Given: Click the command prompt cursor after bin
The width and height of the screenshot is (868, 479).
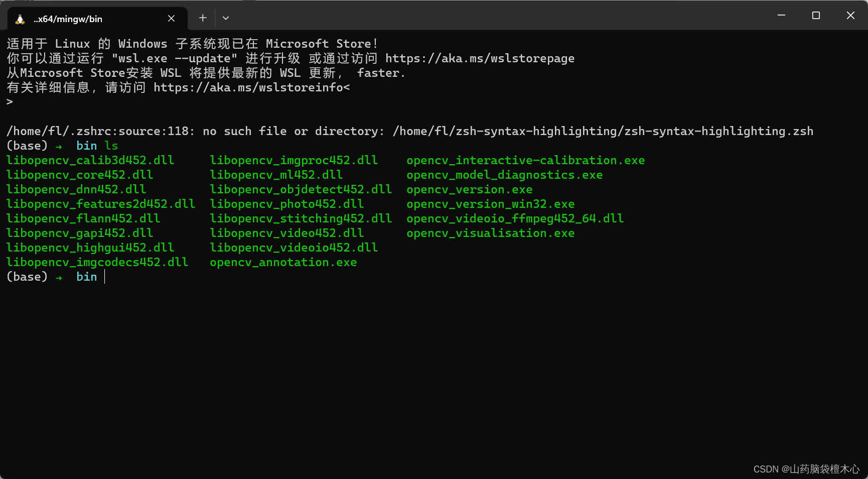Looking at the screenshot, I should (105, 277).
